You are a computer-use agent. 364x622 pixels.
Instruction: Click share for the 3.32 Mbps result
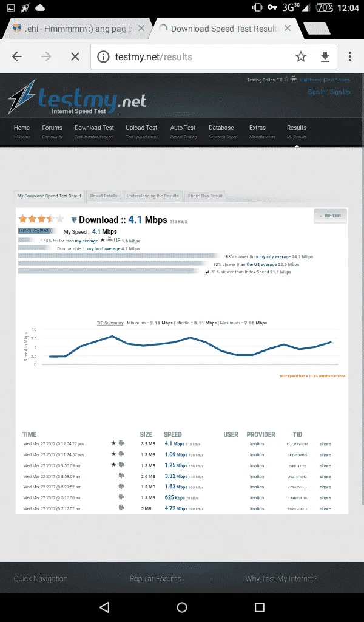[x=326, y=476]
